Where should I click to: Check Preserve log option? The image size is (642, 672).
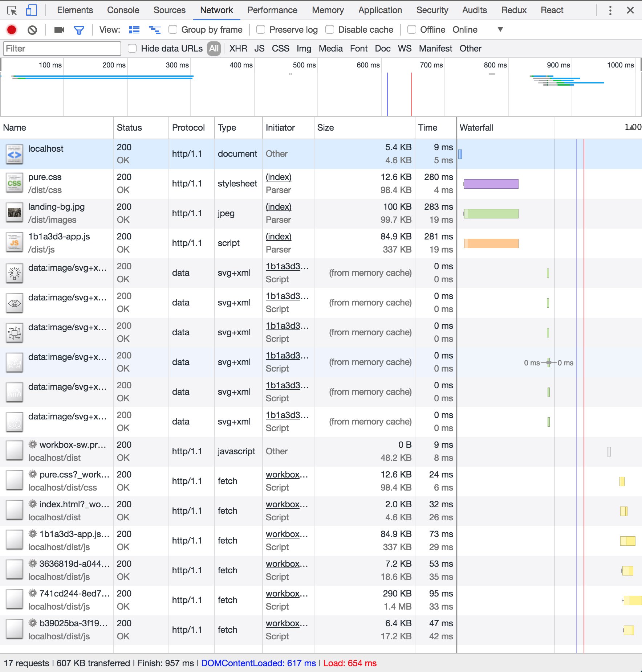pos(261,29)
